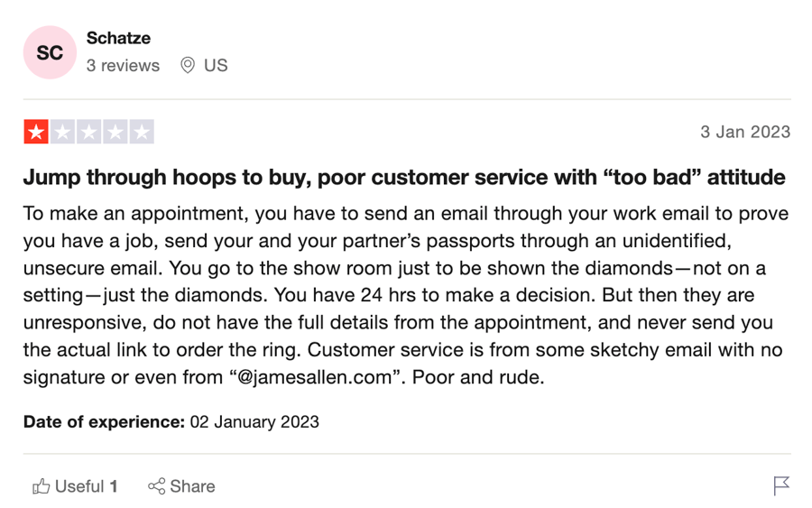This screenshot has width=812, height=508.
Task: Click the third grey rating star
Action: (89, 132)
